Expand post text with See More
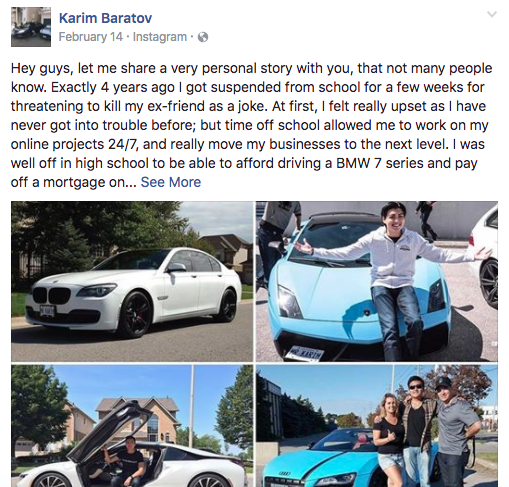Viewport: 509px width, 487px height. click(171, 182)
